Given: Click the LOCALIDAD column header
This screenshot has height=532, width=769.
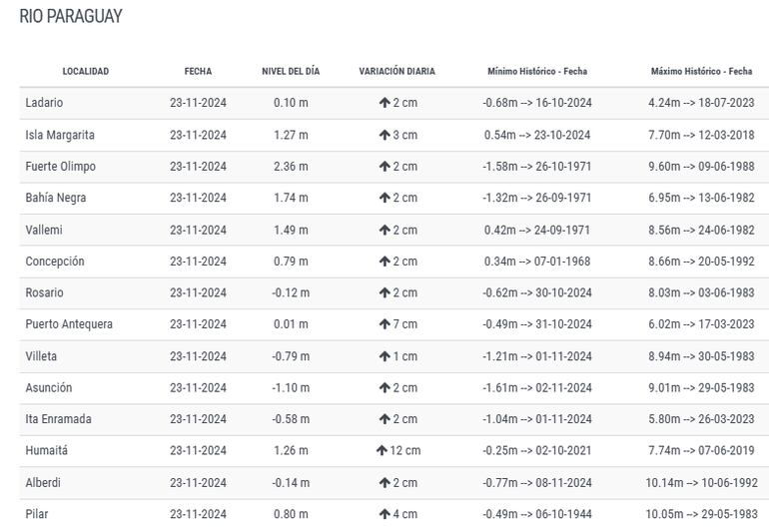Looking at the screenshot, I should point(86,72).
